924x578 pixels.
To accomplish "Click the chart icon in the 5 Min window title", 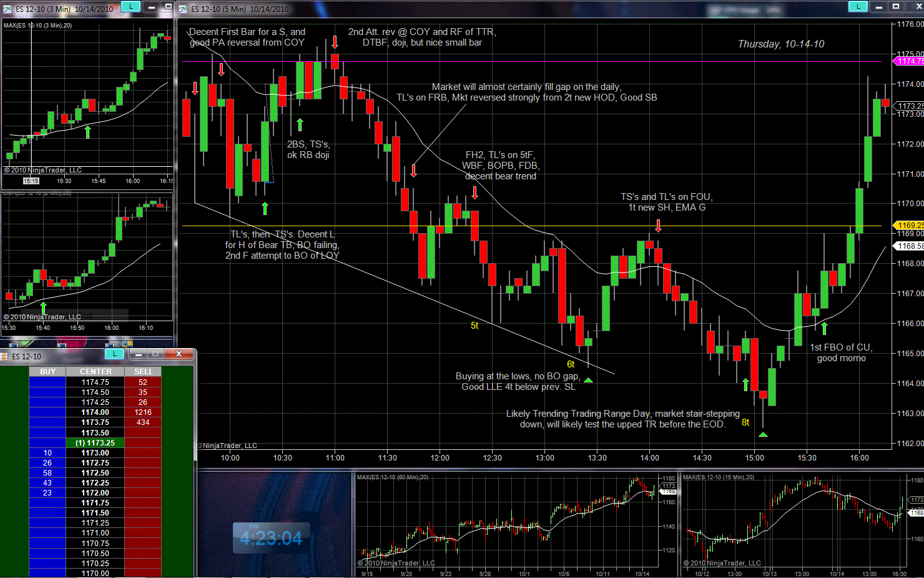I will coord(183,9).
